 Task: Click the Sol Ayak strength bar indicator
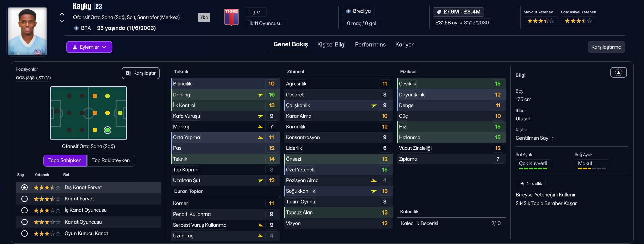click(533, 169)
